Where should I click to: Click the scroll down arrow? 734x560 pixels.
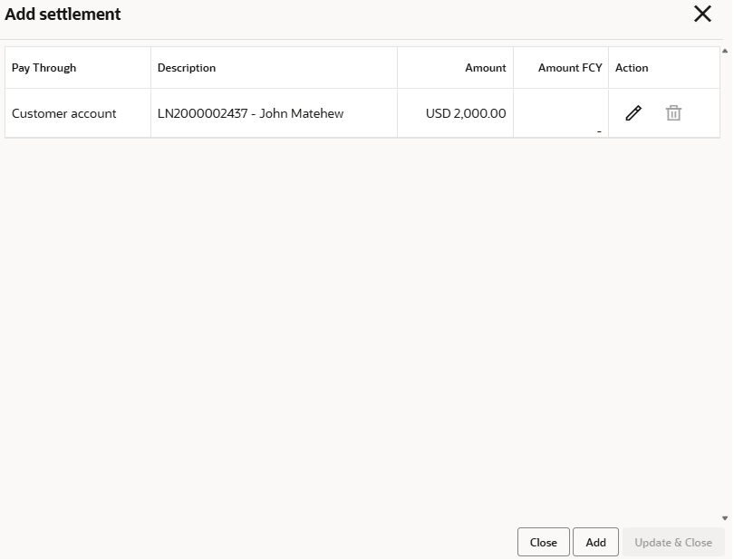pos(726,519)
